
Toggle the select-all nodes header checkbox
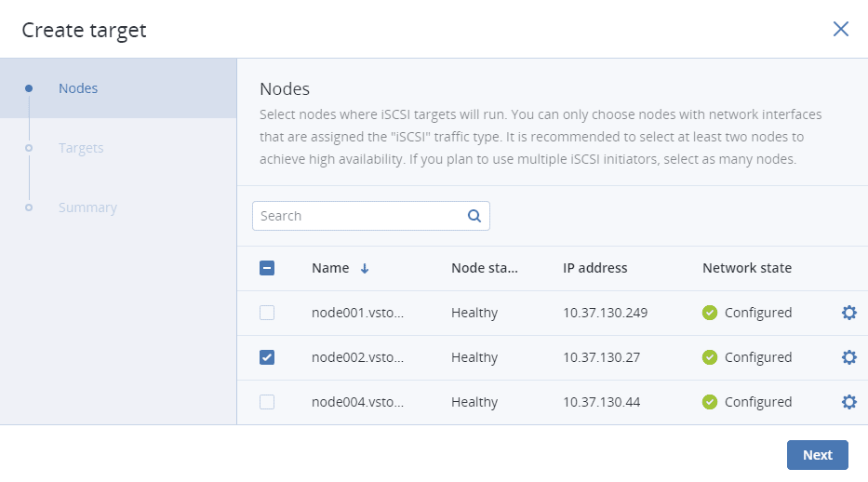267,268
